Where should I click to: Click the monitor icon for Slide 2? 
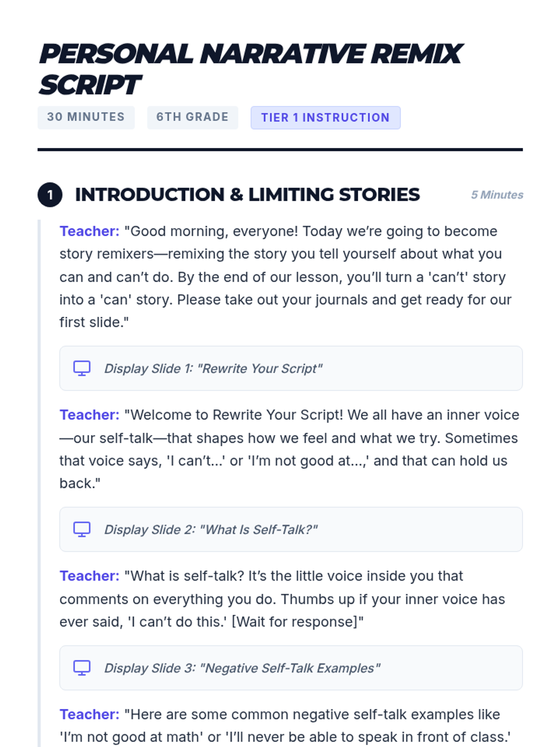coord(82,529)
